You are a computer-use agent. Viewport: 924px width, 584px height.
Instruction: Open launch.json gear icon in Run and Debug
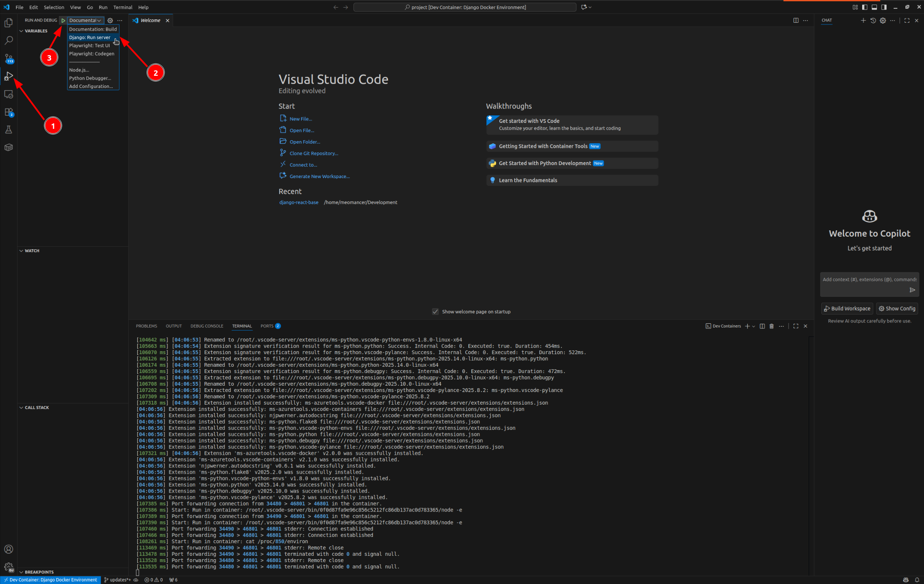(110, 20)
